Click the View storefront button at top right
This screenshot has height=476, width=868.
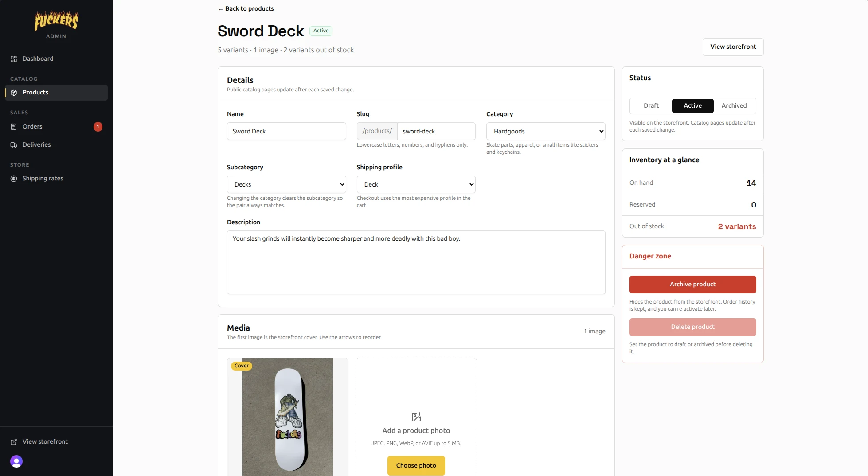coord(733,47)
